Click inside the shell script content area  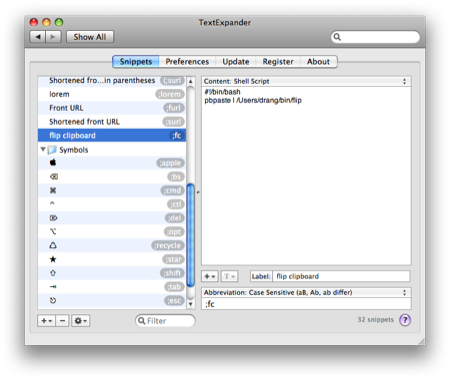(x=306, y=176)
